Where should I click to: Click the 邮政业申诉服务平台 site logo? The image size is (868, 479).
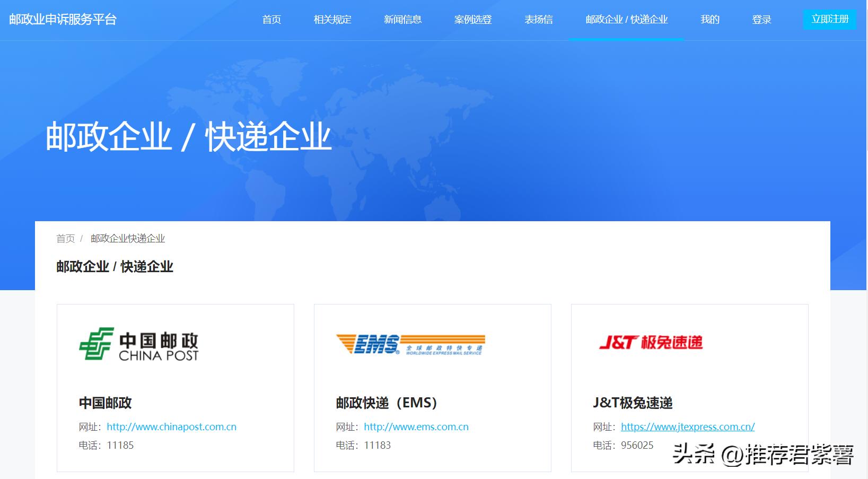pyautogui.click(x=62, y=19)
